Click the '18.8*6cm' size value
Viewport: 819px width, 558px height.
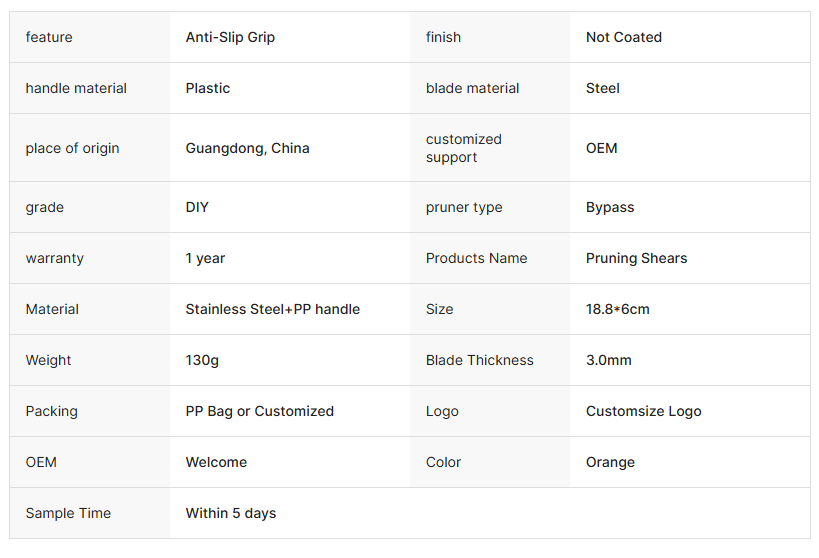617,309
